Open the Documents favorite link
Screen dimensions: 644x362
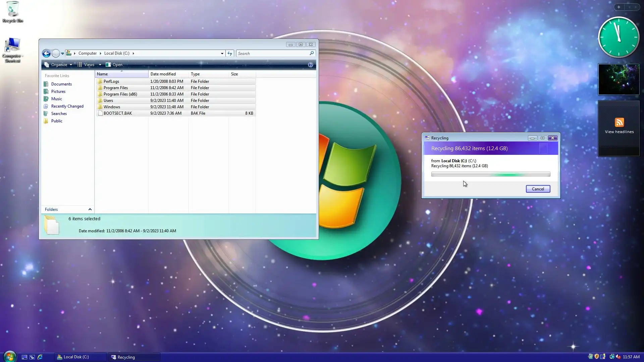click(61, 84)
